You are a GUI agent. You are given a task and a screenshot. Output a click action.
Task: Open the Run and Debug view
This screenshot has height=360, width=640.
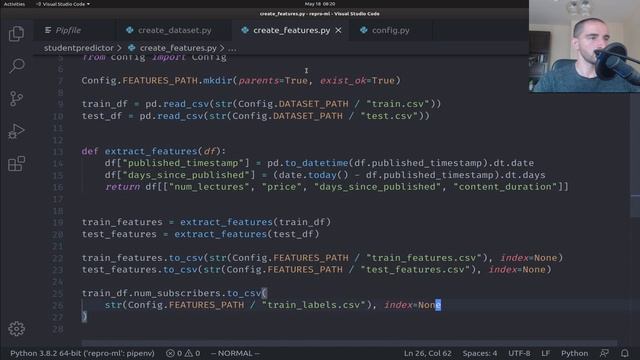tap(16, 131)
